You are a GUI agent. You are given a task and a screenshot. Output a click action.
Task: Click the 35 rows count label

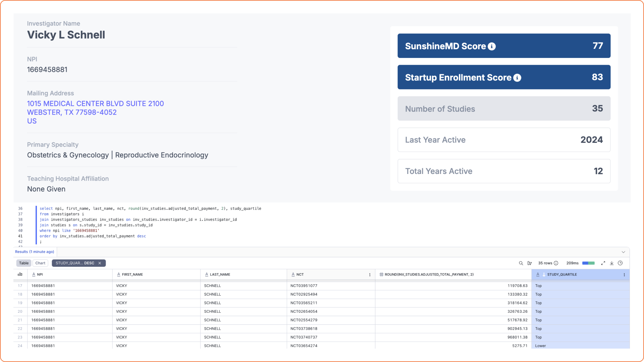tap(545, 263)
